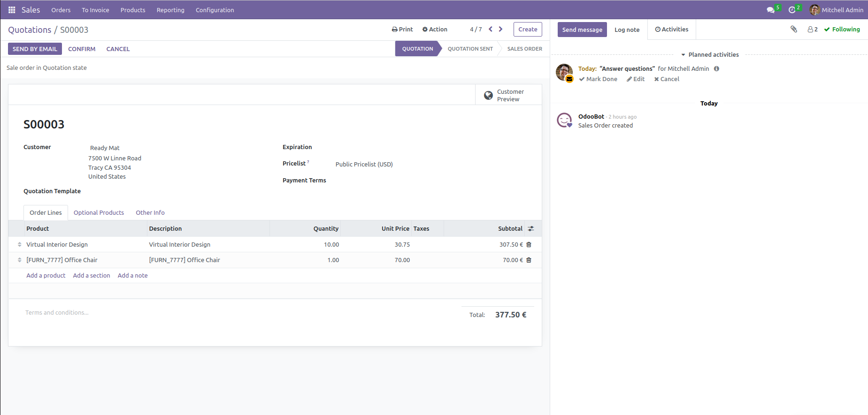Open the Configuration menu

coord(215,10)
